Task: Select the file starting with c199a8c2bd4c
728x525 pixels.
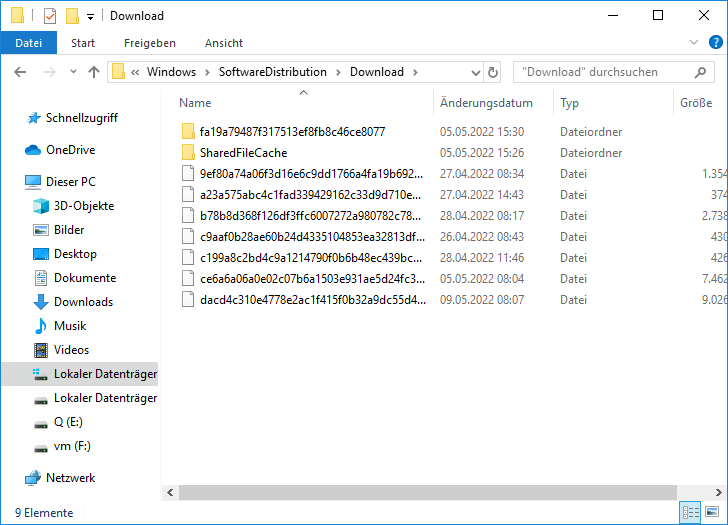Action: pyautogui.click(x=311, y=258)
